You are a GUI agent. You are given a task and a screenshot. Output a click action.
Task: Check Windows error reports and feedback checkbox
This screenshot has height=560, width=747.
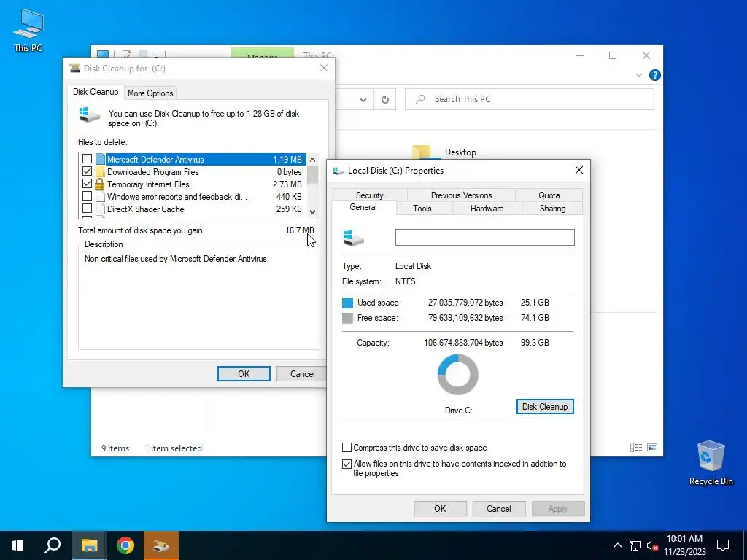point(88,195)
